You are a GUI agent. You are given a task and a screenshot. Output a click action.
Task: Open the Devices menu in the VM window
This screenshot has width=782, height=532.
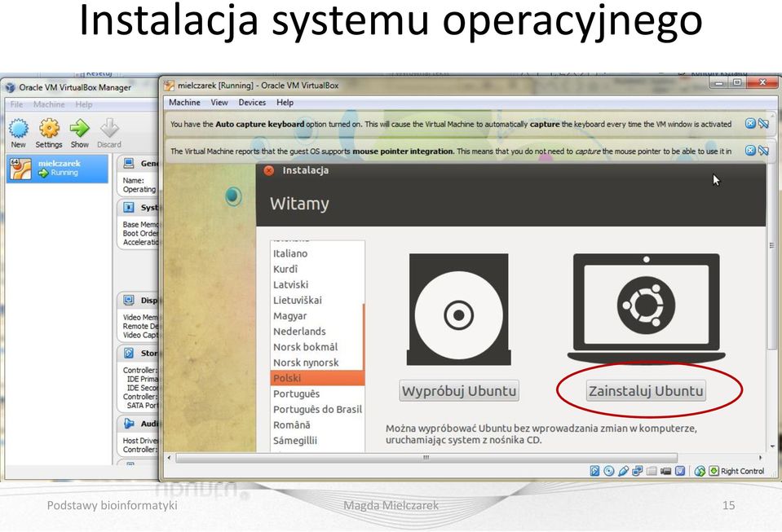pyautogui.click(x=252, y=102)
